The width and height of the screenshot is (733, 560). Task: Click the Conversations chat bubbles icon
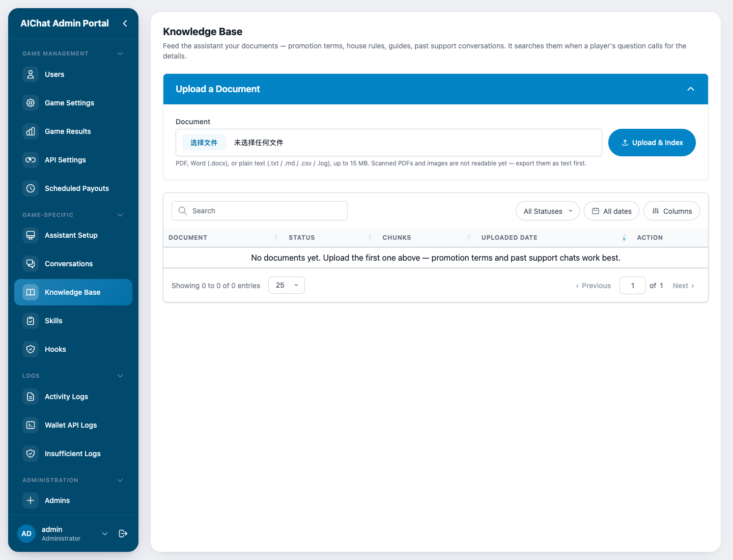31,264
